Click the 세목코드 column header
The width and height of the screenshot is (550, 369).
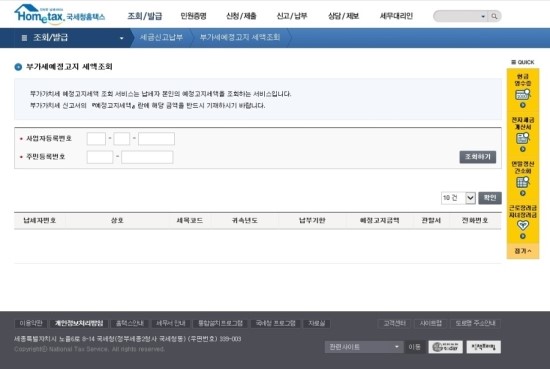tap(190, 220)
